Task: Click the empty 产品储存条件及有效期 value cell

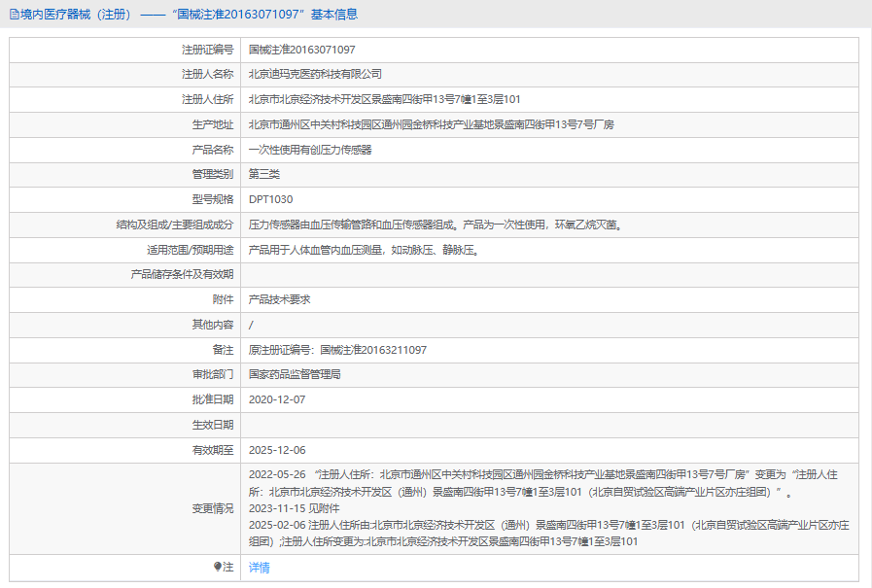Action: (549, 274)
